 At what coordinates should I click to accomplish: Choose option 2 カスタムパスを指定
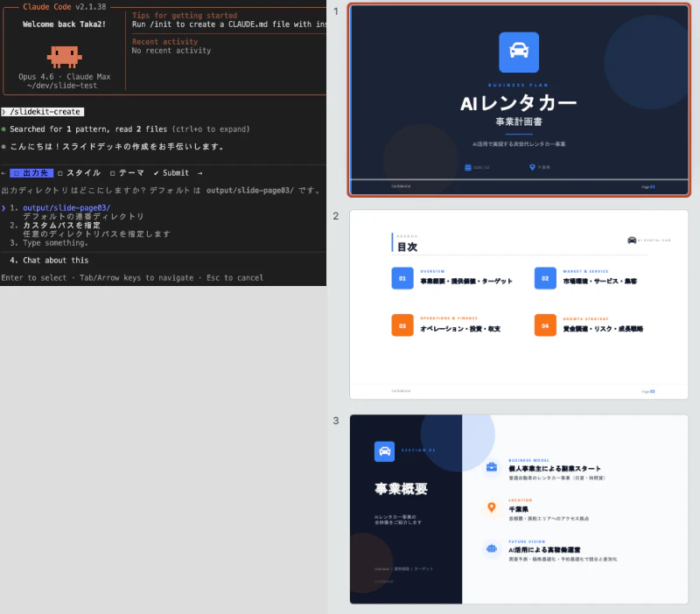click(61, 226)
